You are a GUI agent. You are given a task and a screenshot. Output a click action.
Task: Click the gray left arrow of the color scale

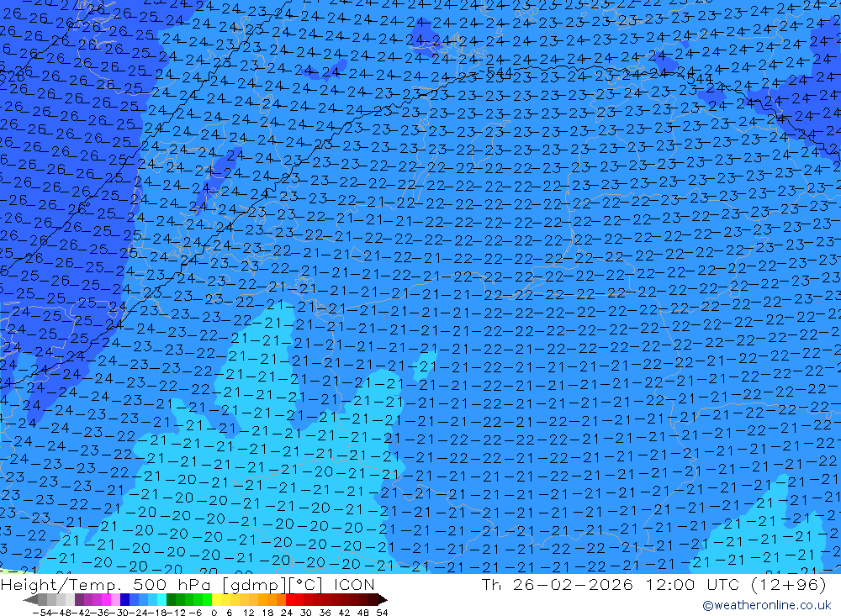point(30,599)
